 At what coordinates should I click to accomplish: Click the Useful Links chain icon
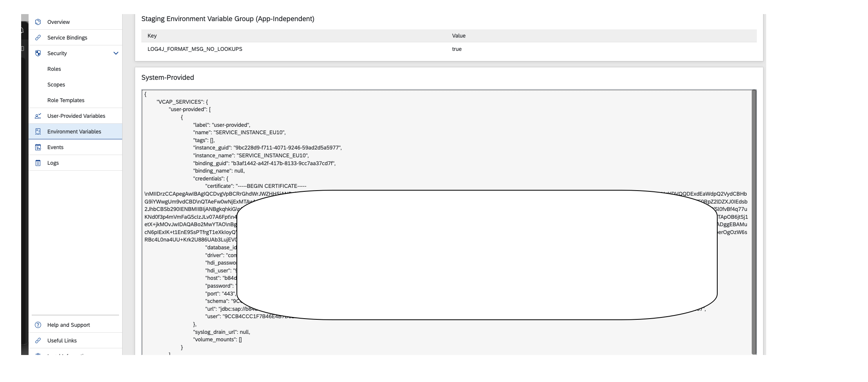pyautogui.click(x=38, y=341)
